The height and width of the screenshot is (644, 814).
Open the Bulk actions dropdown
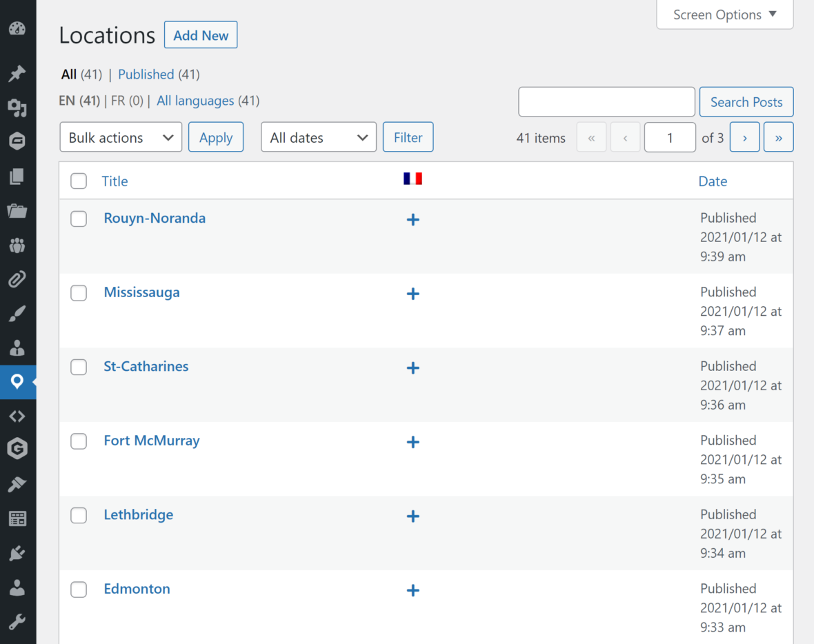pyautogui.click(x=121, y=137)
